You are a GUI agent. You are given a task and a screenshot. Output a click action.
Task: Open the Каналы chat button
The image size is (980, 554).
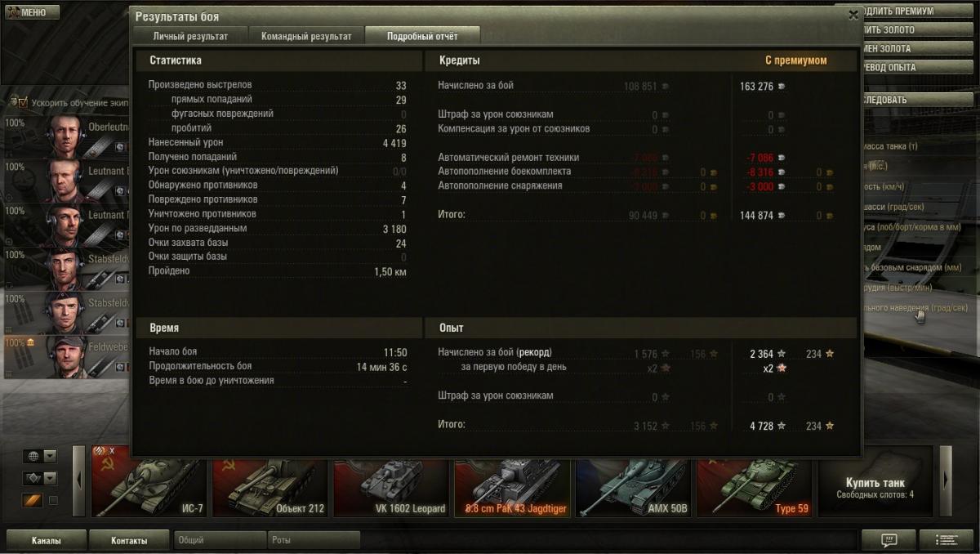click(46, 540)
